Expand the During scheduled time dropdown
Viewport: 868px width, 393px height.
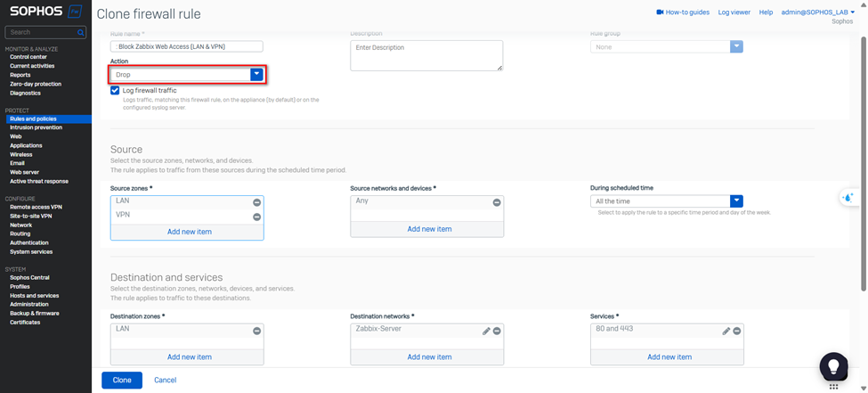[736, 201]
